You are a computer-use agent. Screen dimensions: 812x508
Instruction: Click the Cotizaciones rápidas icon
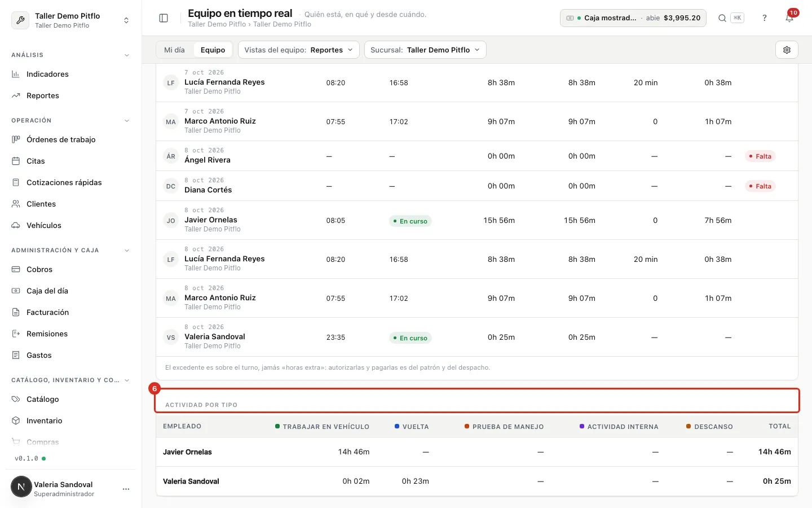click(16, 182)
